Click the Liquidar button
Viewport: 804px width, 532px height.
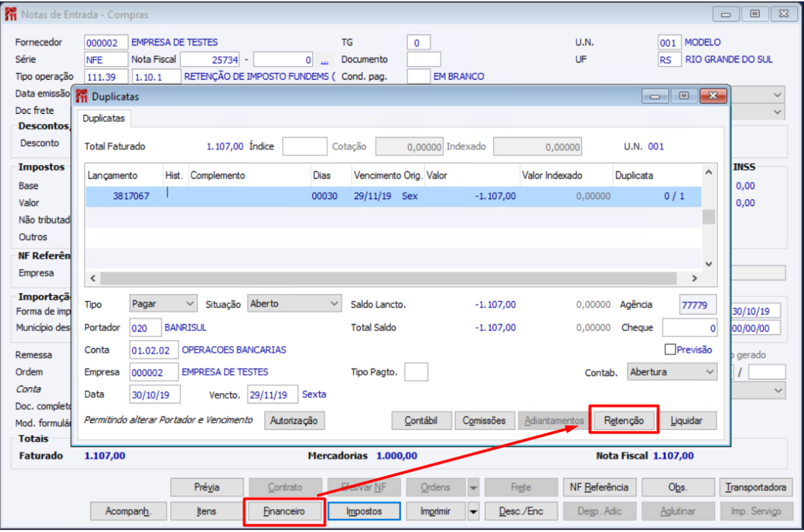pos(686,421)
